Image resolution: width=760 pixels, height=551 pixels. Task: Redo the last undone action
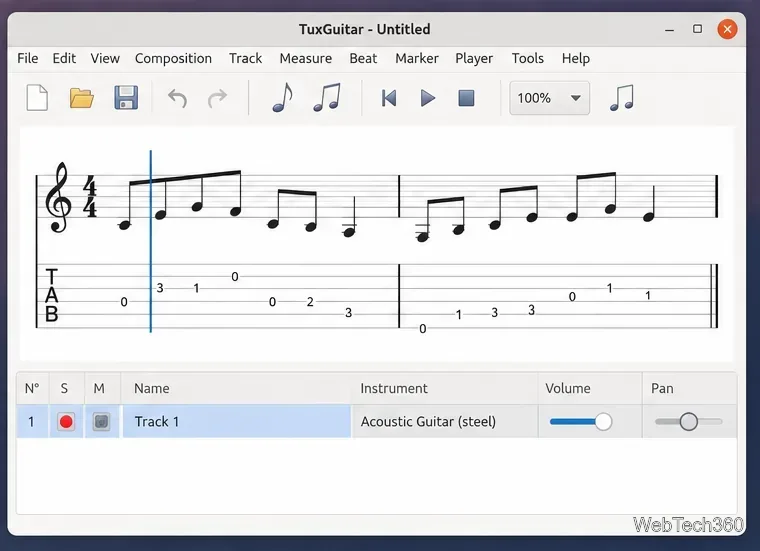tap(217, 98)
